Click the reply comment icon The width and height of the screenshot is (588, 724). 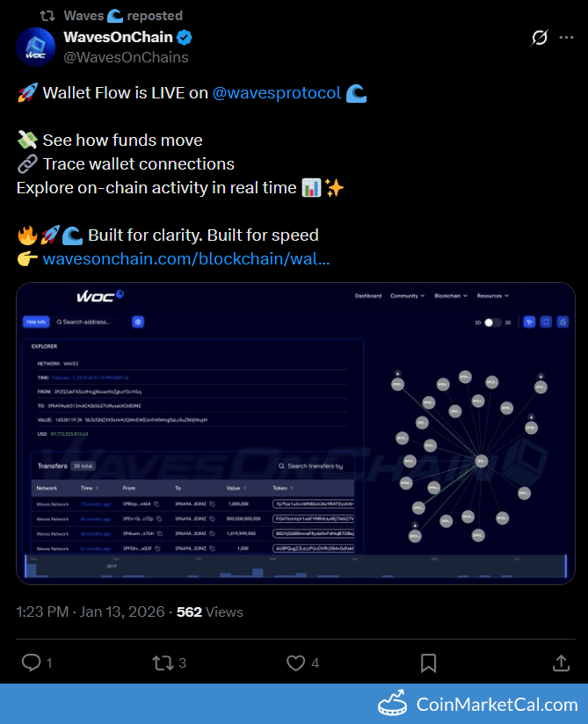(31, 662)
